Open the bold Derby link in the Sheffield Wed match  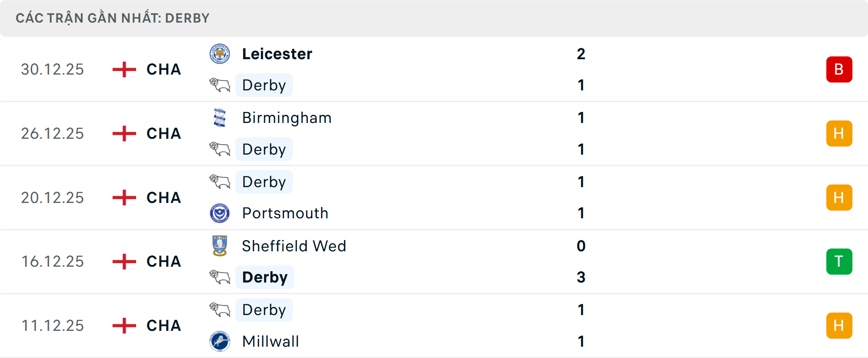pos(264,277)
